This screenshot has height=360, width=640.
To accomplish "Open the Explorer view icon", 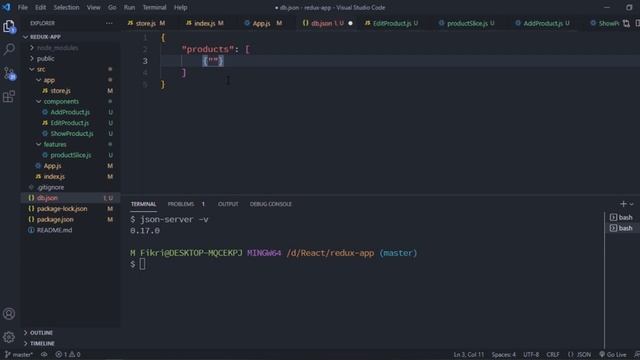I will click(9, 27).
